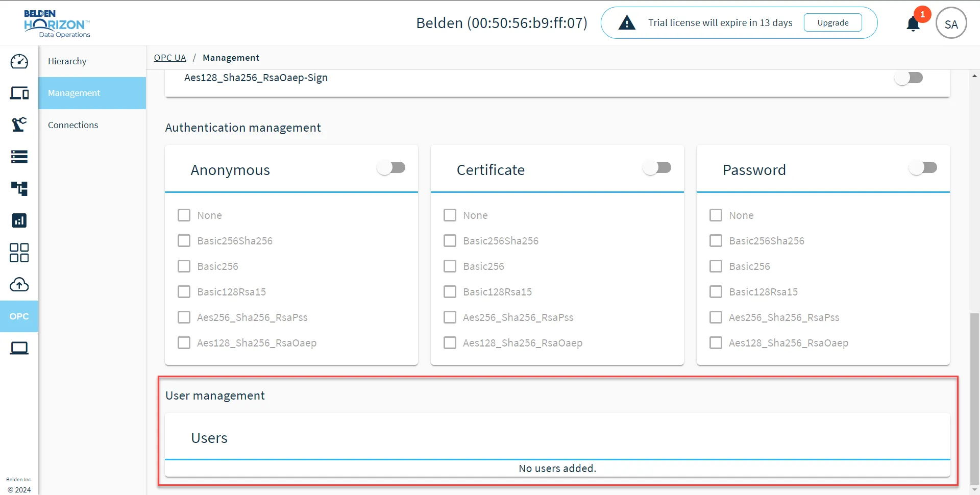Enable Anonymous authentication toggle
Viewport: 980px width, 495px height.
click(x=391, y=167)
